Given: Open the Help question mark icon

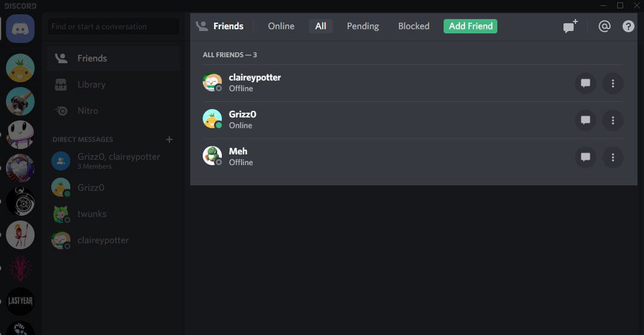Looking at the screenshot, I should (628, 26).
